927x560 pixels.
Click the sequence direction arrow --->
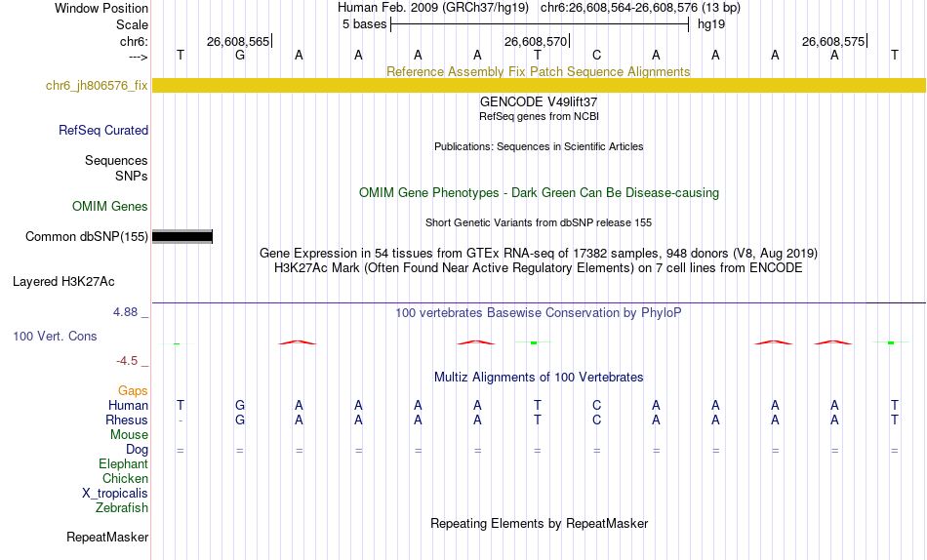(x=139, y=58)
